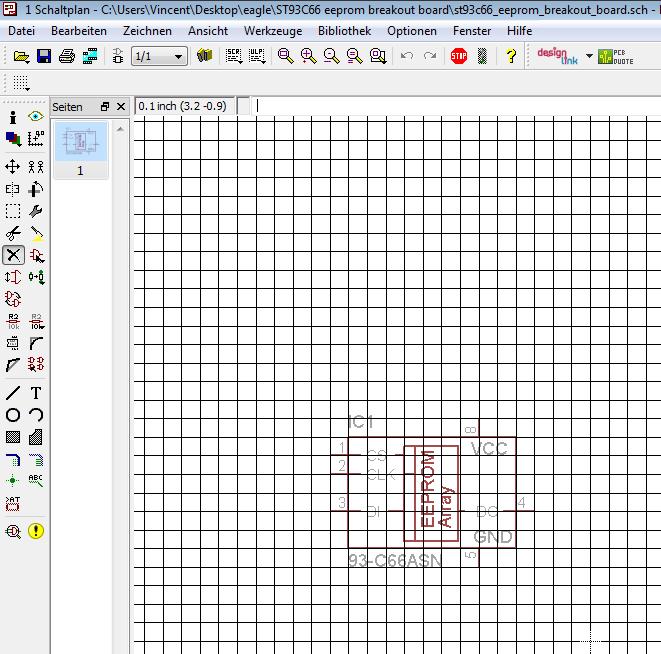The height and width of the screenshot is (654, 661).
Task: Select the Copy tool
Action: tap(36, 167)
